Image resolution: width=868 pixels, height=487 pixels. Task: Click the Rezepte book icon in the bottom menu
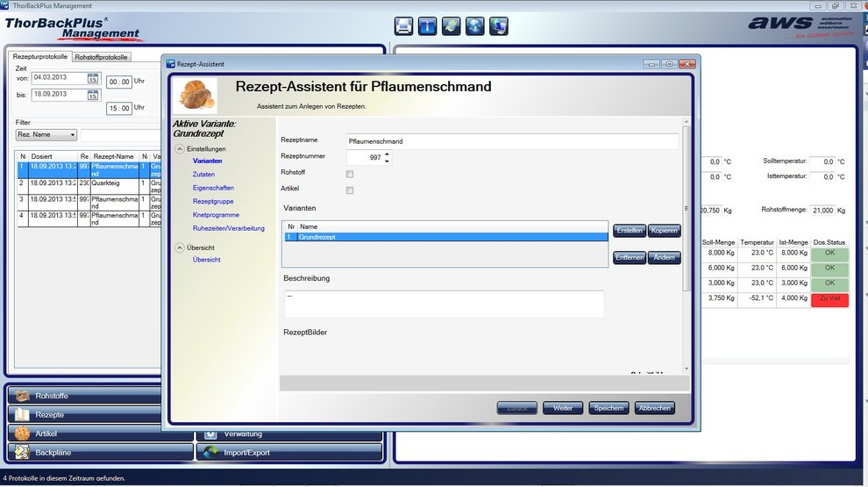[x=22, y=414]
